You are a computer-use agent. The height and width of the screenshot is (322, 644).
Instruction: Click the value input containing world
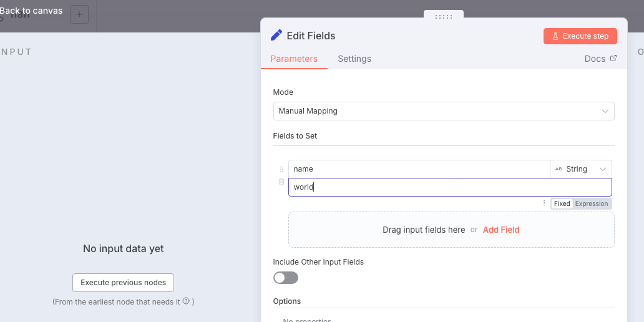click(449, 187)
